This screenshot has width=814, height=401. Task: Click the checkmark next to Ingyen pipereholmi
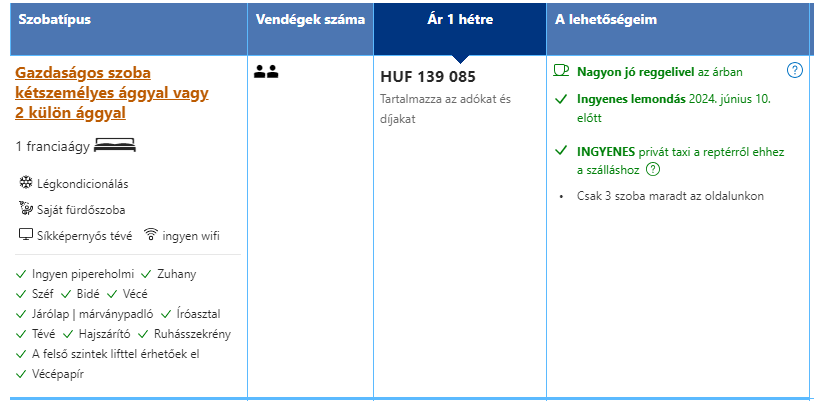(22, 273)
